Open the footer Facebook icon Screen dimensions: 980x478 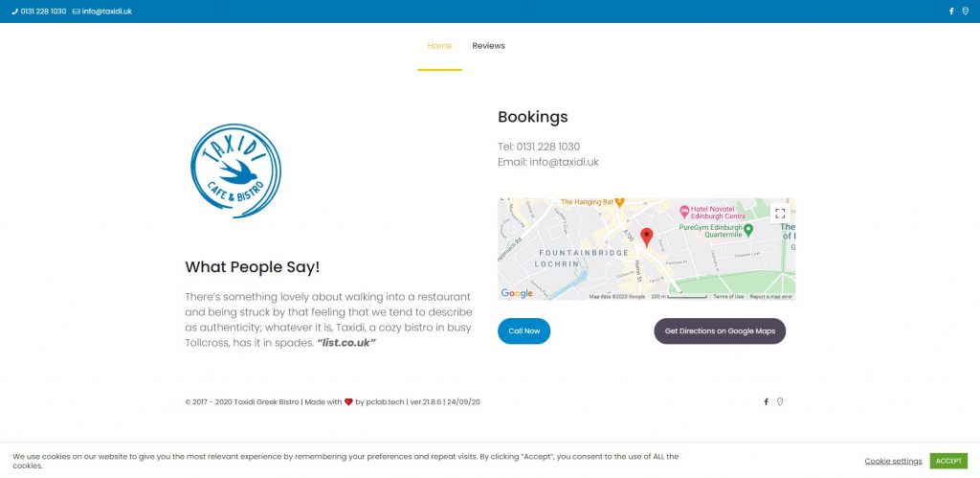766,401
